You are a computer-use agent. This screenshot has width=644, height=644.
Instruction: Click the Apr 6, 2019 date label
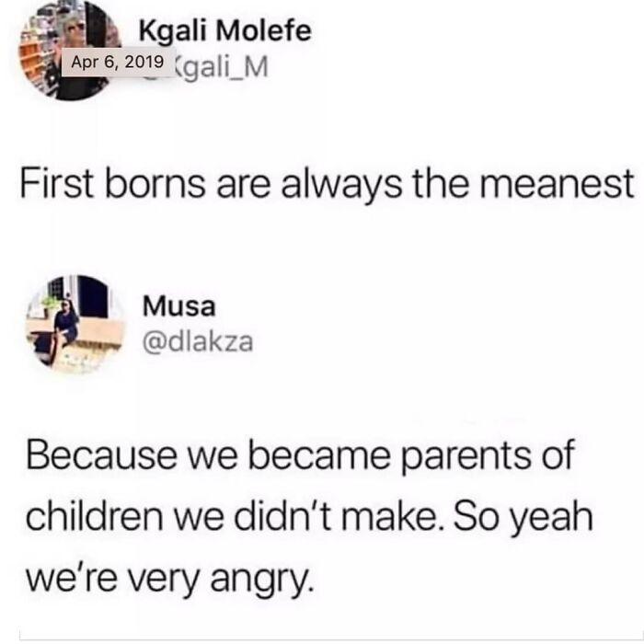pyautogui.click(x=115, y=64)
